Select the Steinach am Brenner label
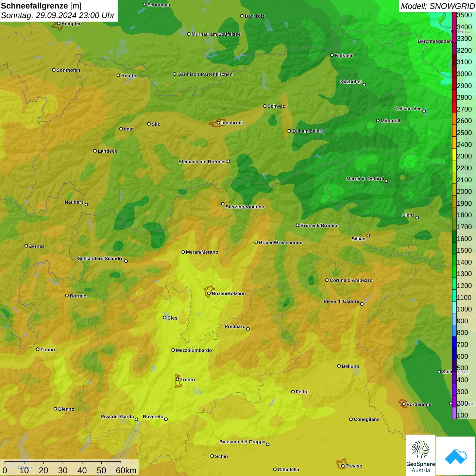 202,161
